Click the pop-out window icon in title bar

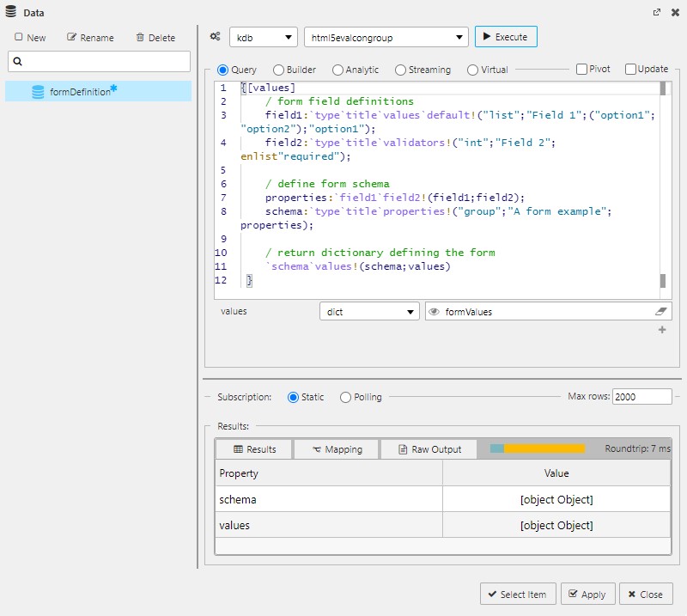click(657, 13)
